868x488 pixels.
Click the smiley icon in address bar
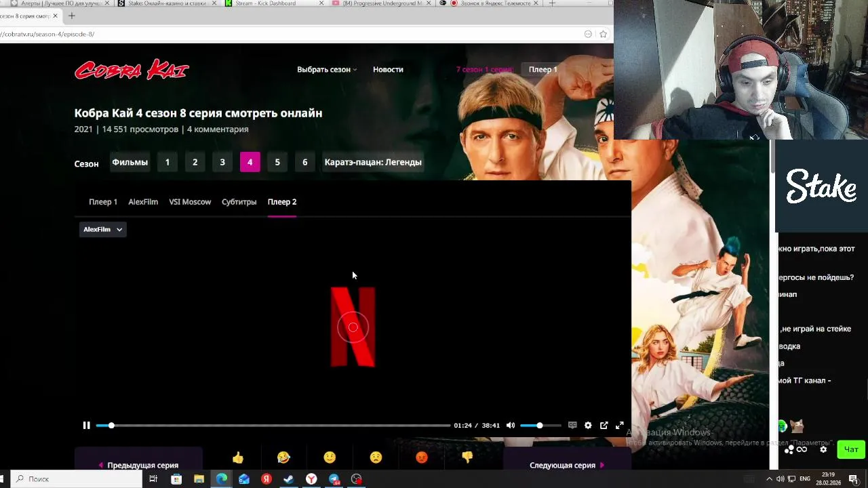pos(588,34)
